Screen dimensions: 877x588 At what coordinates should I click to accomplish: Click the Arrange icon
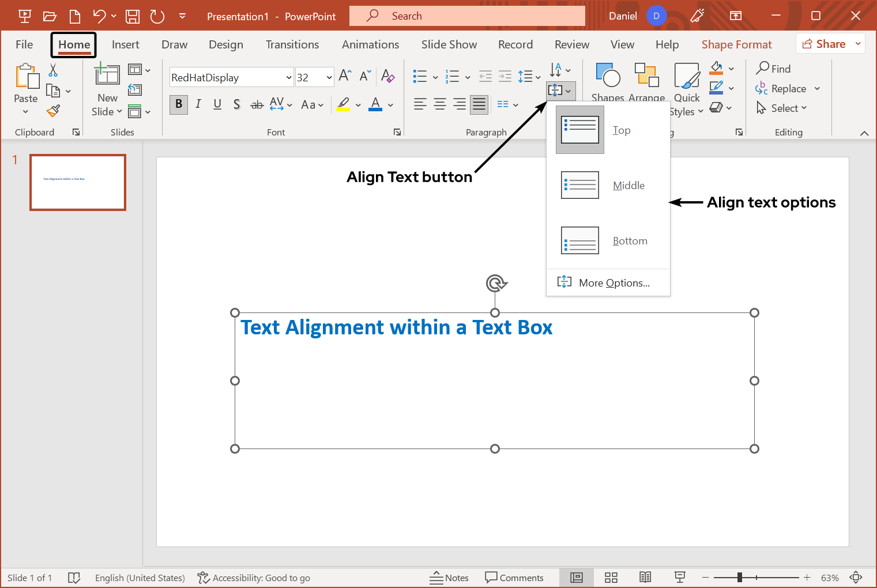point(646,75)
